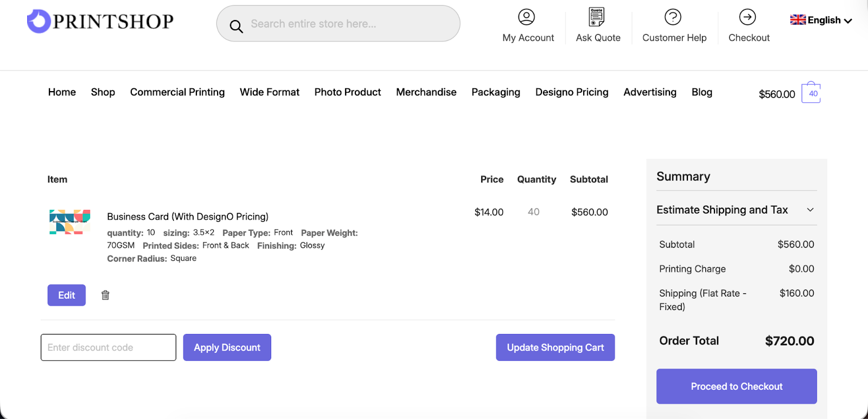Click the search entire store field
The image size is (868, 419).
click(347, 24)
